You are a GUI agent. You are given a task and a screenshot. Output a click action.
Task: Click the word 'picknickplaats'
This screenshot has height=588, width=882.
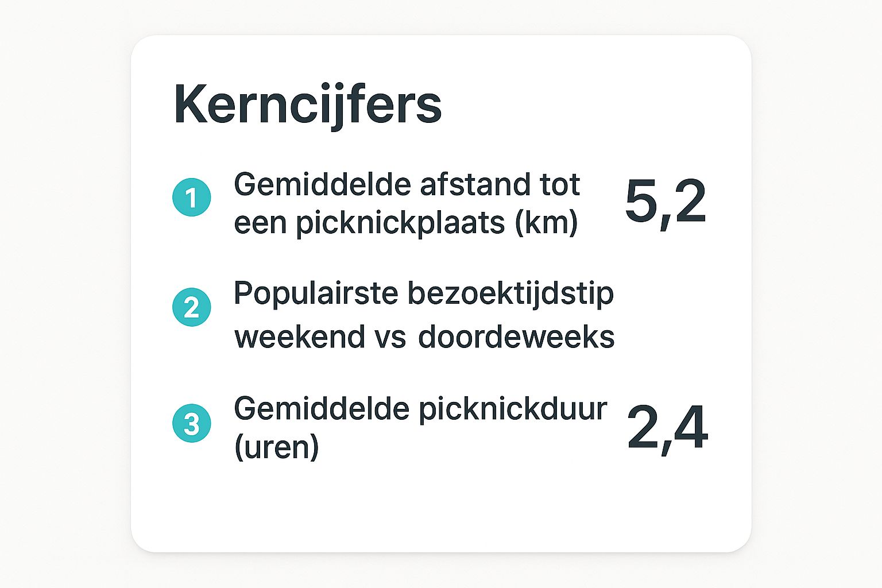pyautogui.click(x=401, y=223)
